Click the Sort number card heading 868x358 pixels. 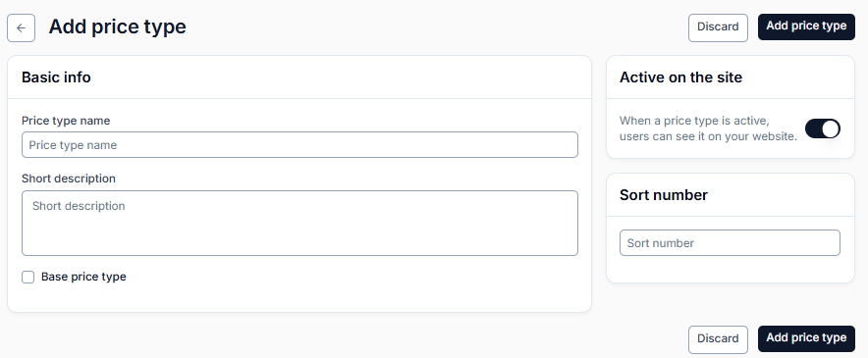click(x=663, y=195)
